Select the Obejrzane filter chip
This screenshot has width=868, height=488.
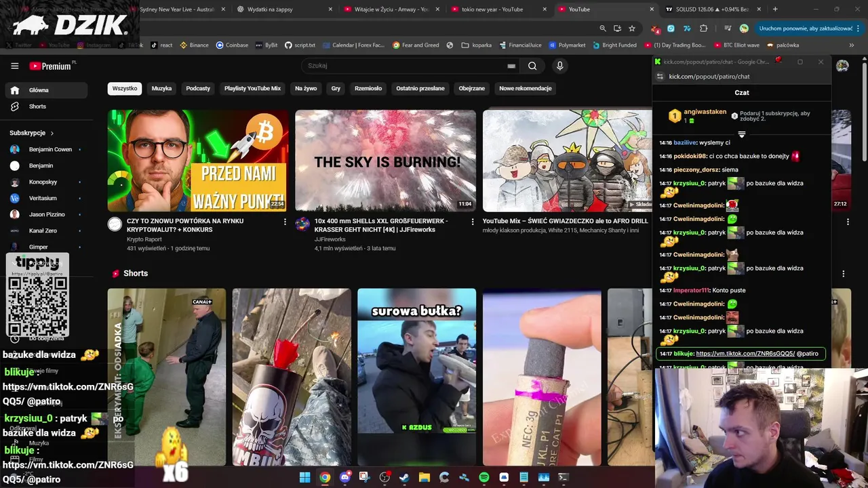pyautogui.click(x=472, y=88)
